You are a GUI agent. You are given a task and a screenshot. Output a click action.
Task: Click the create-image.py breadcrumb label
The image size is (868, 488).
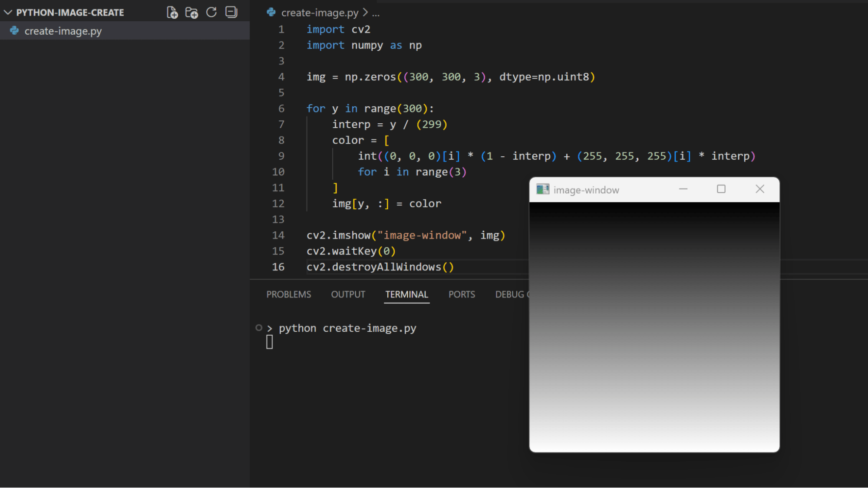320,13
